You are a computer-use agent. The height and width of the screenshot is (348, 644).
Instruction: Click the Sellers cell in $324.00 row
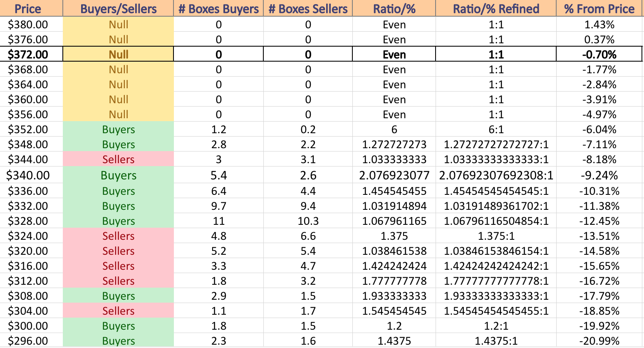coord(118,236)
